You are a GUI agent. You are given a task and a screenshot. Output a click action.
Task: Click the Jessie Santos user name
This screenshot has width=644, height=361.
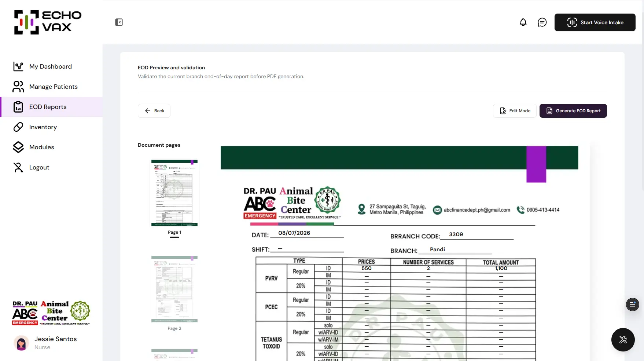point(56,339)
